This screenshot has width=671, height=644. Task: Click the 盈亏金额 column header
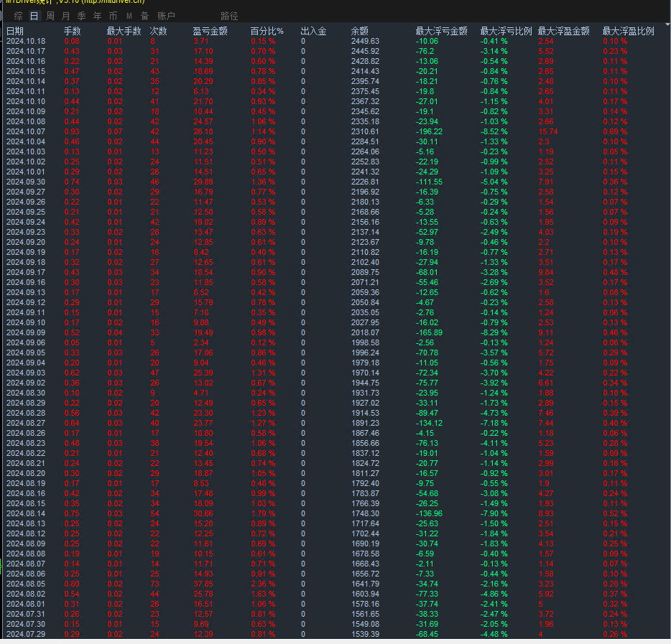(210, 31)
